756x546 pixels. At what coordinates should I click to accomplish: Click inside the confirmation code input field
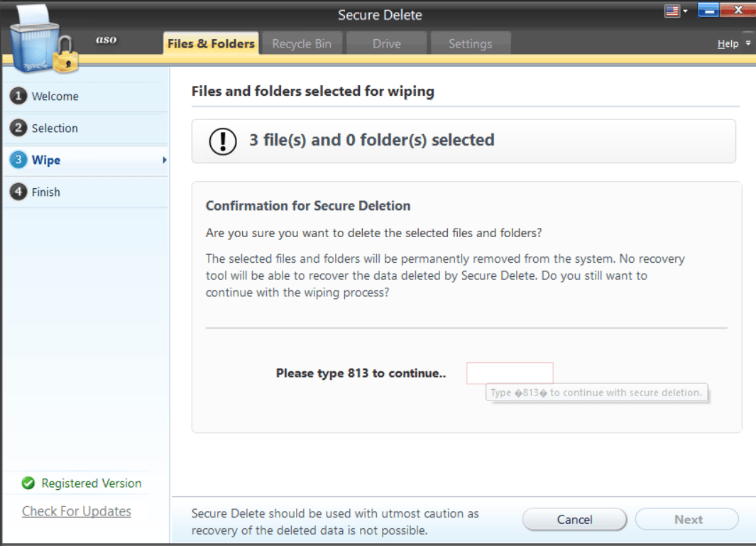510,373
